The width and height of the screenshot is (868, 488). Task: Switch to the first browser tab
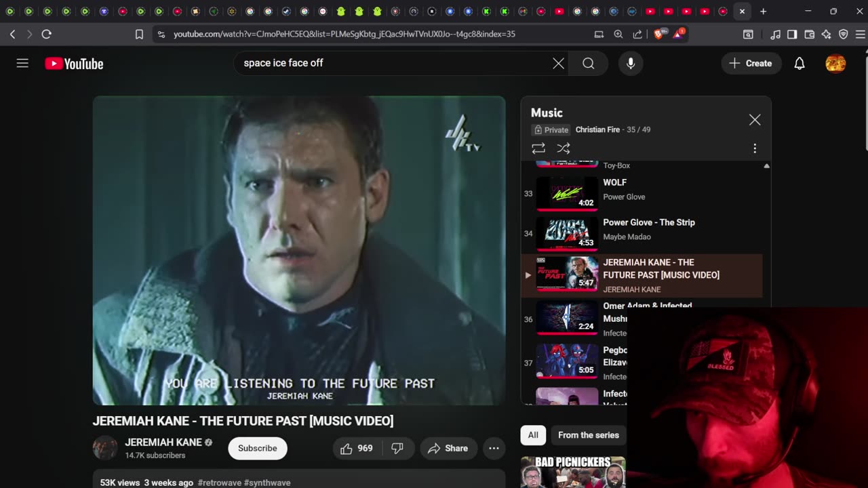(9, 12)
